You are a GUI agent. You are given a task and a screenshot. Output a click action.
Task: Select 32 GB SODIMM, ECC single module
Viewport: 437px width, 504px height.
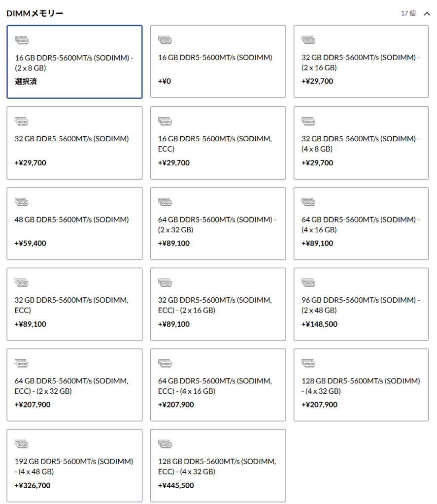point(74,304)
